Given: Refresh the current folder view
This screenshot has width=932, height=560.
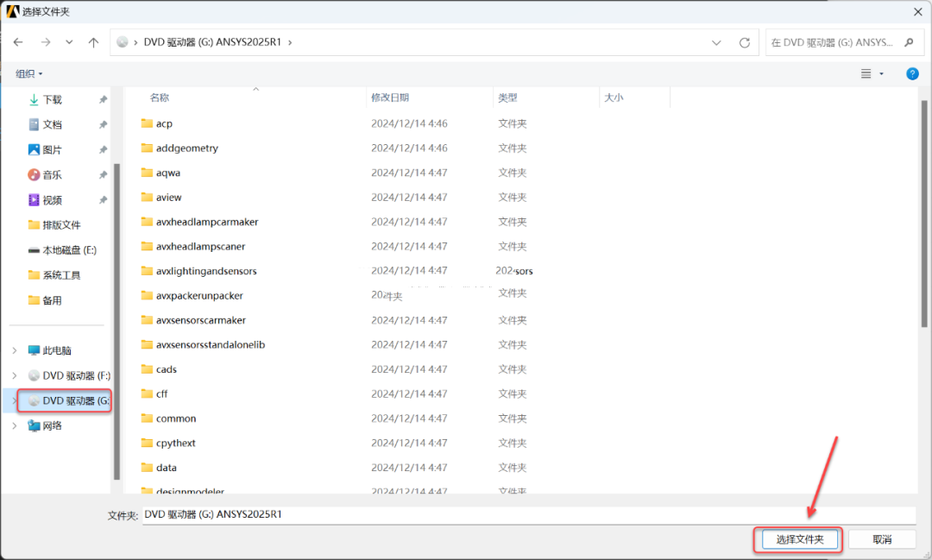Looking at the screenshot, I should point(744,43).
